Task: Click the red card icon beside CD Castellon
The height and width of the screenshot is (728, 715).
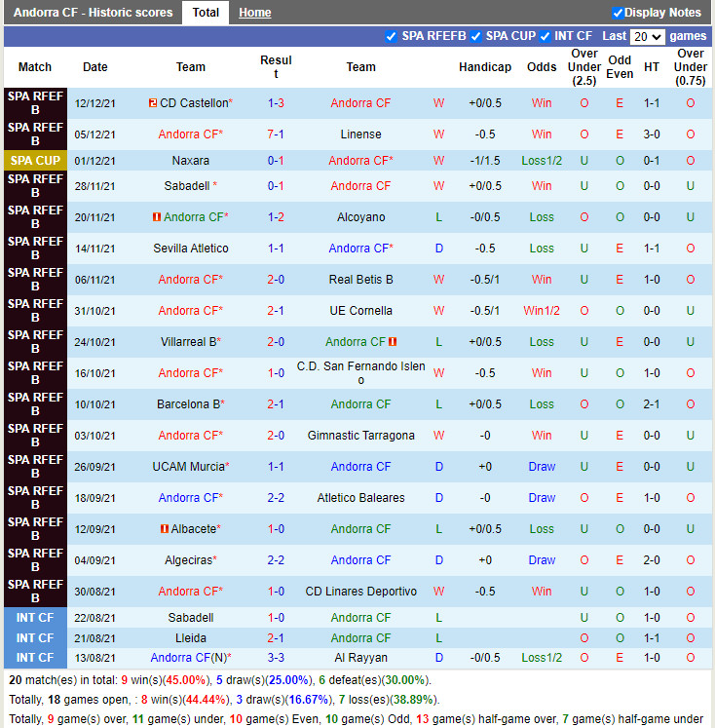Action: pyautogui.click(x=153, y=103)
